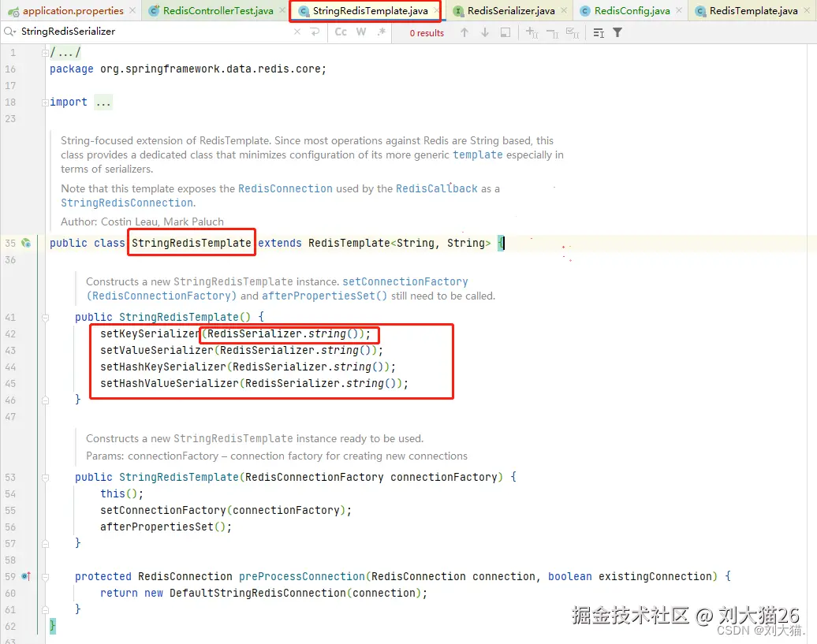This screenshot has width=817, height=644.
Task: Select all occurrences checkmark icon
Action: pyautogui.click(x=572, y=33)
